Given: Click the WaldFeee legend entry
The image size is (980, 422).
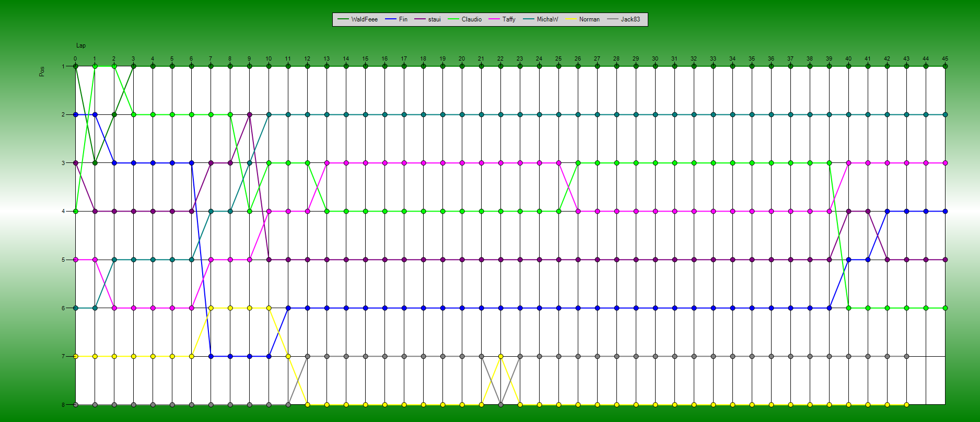Looking at the screenshot, I should click(x=364, y=19).
